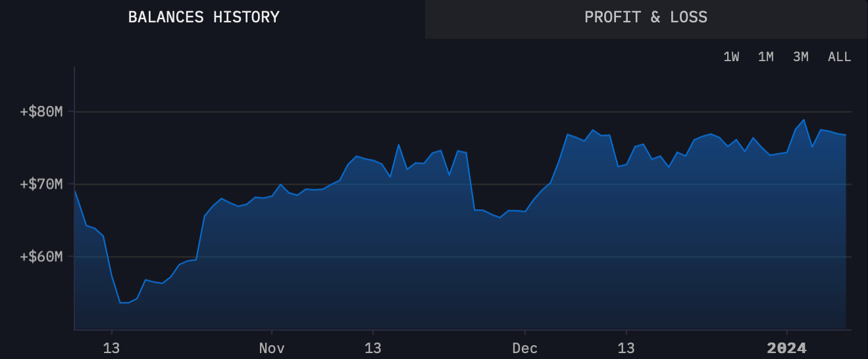868x359 pixels.
Task: Click the chart line's leftmost starting point
Action: click(74, 190)
